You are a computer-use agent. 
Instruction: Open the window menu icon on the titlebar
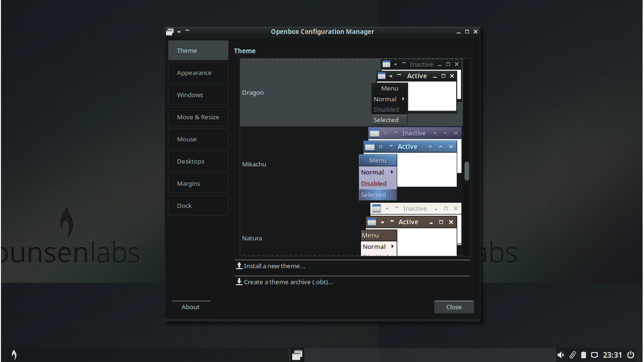(x=170, y=31)
